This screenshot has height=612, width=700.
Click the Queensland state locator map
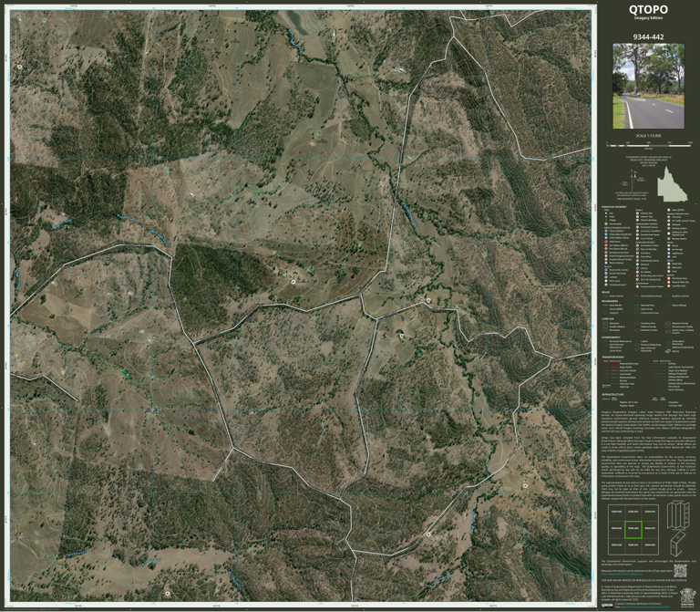point(672,184)
